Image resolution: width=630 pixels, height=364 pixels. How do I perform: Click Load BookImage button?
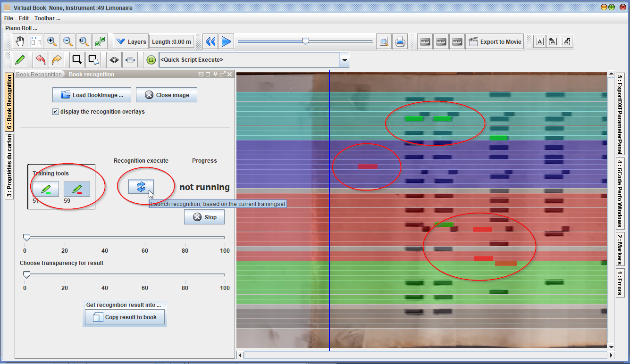pyautogui.click(x=92, y=95)
